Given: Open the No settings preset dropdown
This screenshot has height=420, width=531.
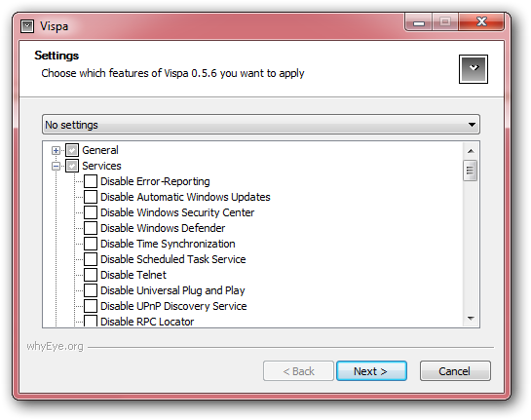Looking at the screenshot, I should click(261, 125).
